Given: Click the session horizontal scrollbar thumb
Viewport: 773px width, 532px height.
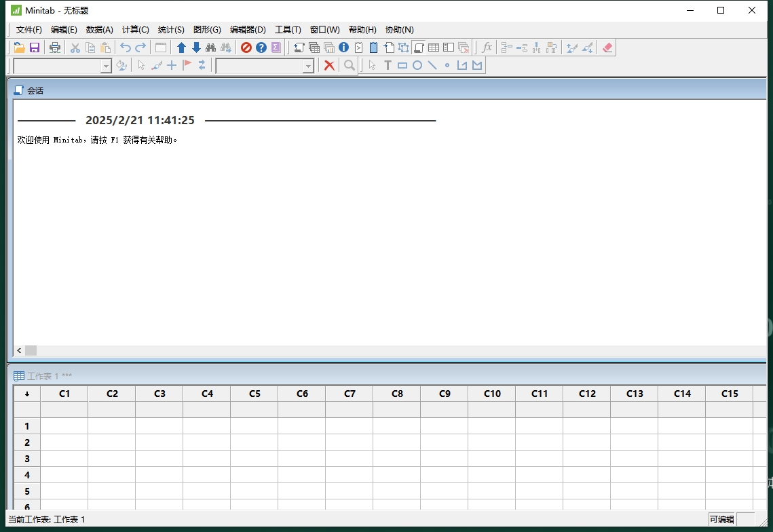Looking at the screenshot, I should pyautogui.click(x=31, y=351).
